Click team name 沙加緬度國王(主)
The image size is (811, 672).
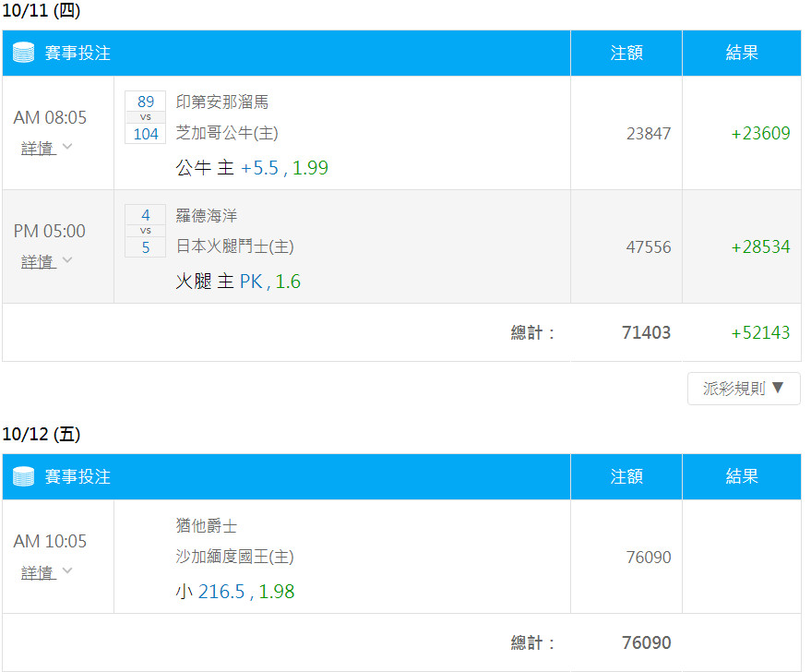tap(235, 557)
